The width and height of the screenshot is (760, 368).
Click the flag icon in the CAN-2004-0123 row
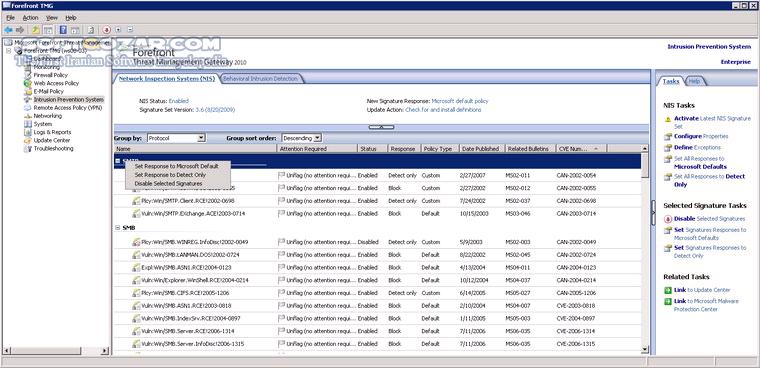pos(282,267)
